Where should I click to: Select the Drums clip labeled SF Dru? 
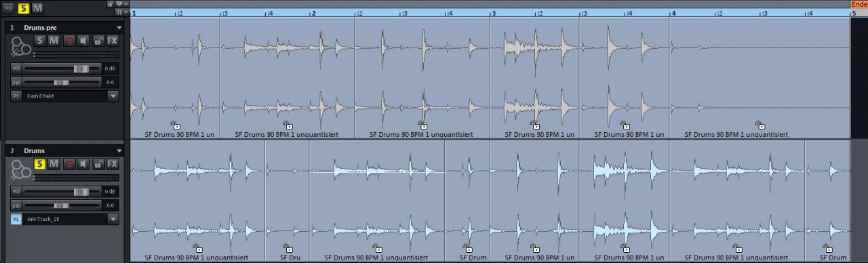[x=287, y=201]
